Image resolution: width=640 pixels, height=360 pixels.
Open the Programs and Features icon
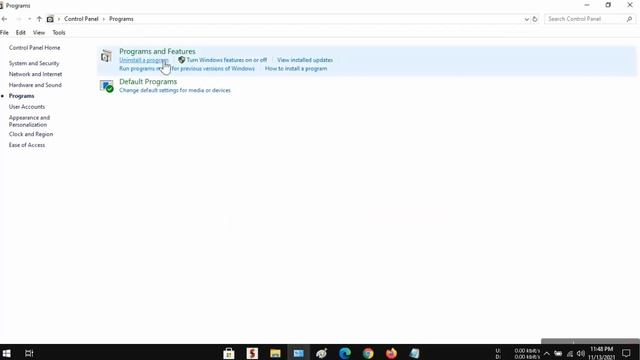[106, 56]
